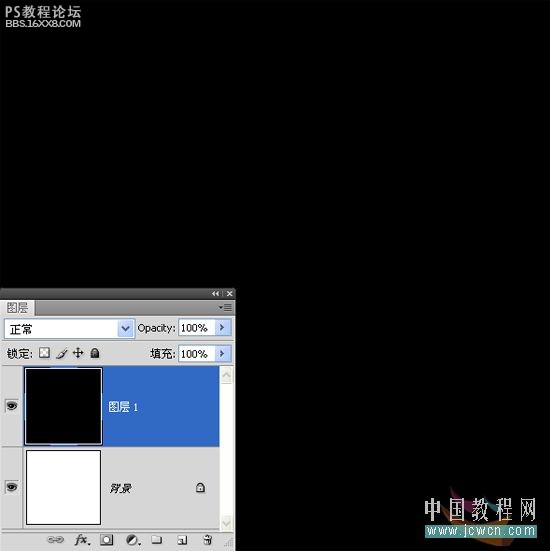Open the fx layer style menu
Screen dimensions: 550x551
82,539
